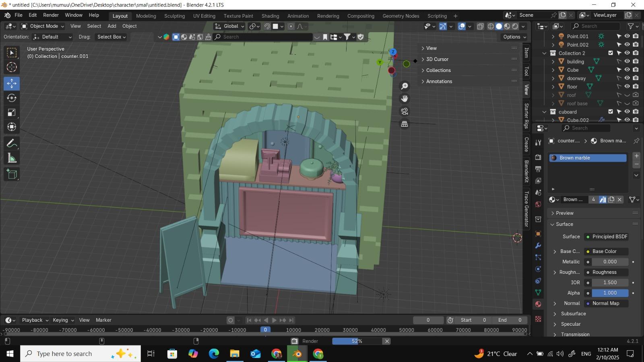Open the Render menu
Image resolution: width=644 pixels, height=362 pixels.
click(51, 15)
